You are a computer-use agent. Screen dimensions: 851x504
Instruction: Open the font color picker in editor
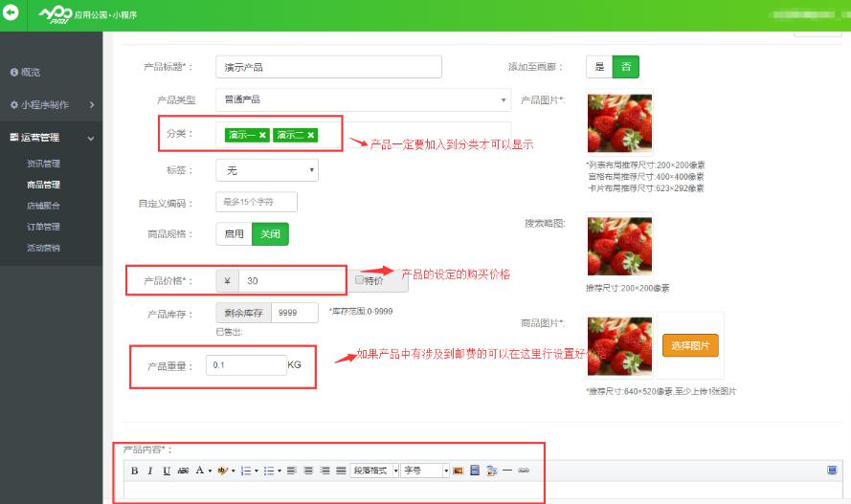coord(202,471)
